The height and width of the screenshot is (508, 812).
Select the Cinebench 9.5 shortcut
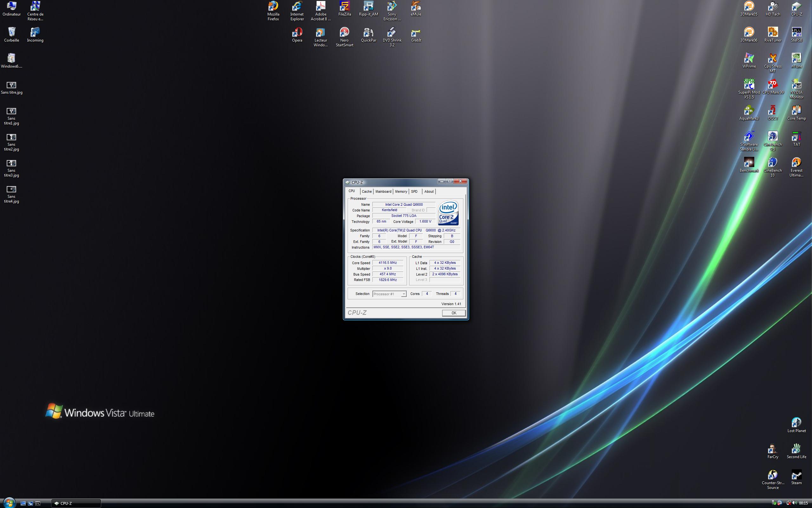(x=773, y=141)
